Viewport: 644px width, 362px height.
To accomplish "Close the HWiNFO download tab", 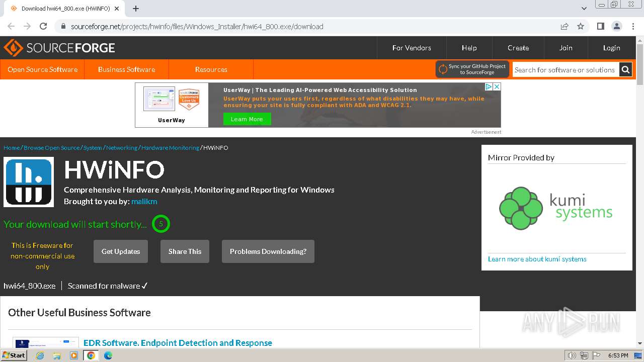I will (x=117, y=9).
